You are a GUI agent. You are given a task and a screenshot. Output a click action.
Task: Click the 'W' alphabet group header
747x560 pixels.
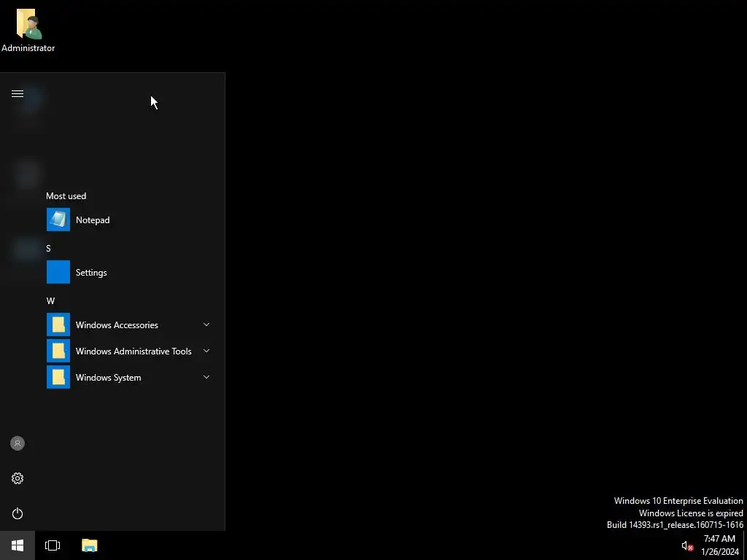point(50,300)
